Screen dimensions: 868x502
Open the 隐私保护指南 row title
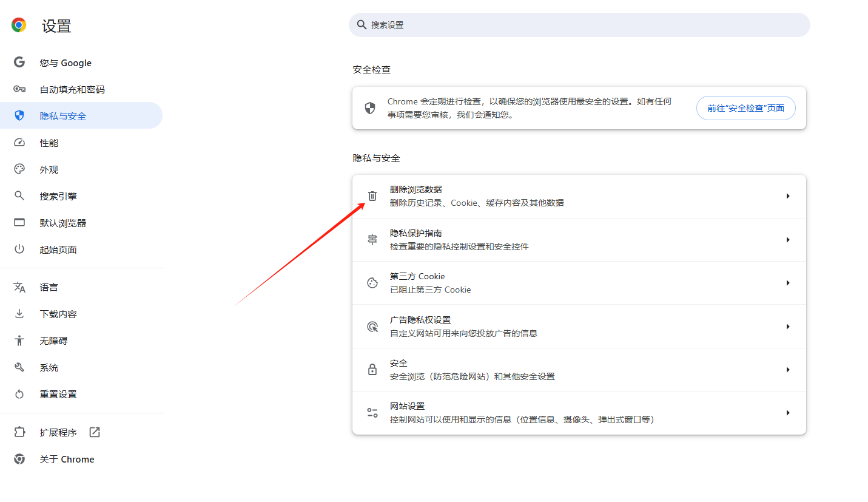(415, 233)
